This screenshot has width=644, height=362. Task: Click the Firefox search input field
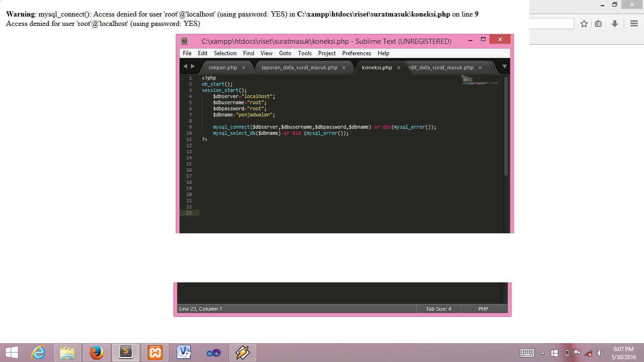point(552,24)
